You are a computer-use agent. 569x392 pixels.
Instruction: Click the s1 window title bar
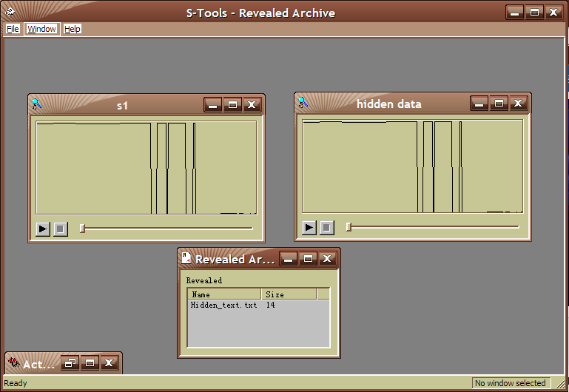pyautogui.click(x=122, y=105)
